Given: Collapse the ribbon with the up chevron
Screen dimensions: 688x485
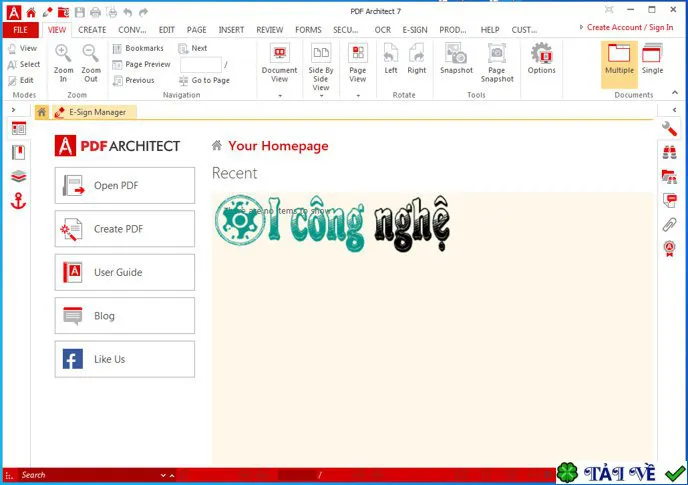Looking at the screenshot, I should pyautogui.click(x=674, y=92).
